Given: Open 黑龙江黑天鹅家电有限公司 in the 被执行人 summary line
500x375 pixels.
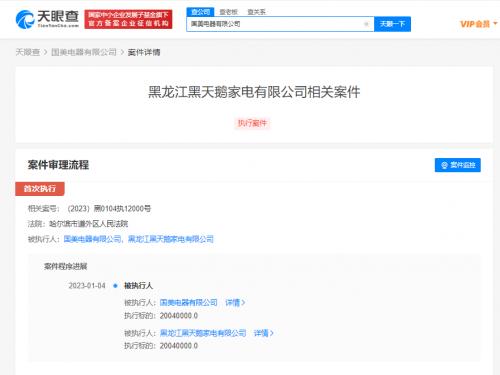Looking at the screenshot, I should point(171,239).
